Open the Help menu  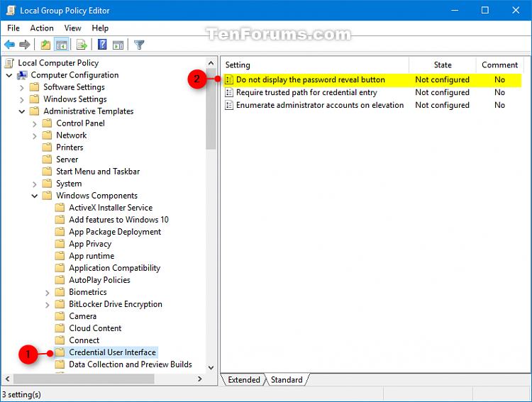tap(100, 28)
